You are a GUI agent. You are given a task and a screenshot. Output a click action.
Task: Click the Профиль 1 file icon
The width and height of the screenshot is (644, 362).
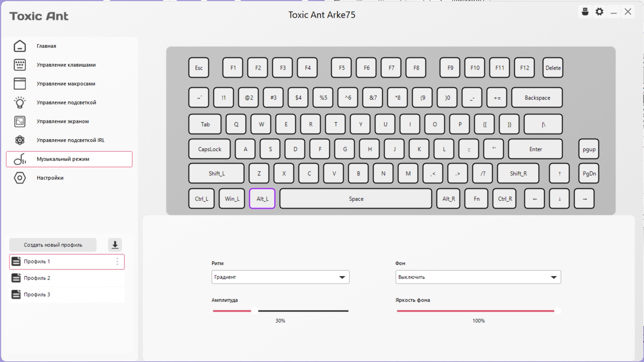pos(16,262)
